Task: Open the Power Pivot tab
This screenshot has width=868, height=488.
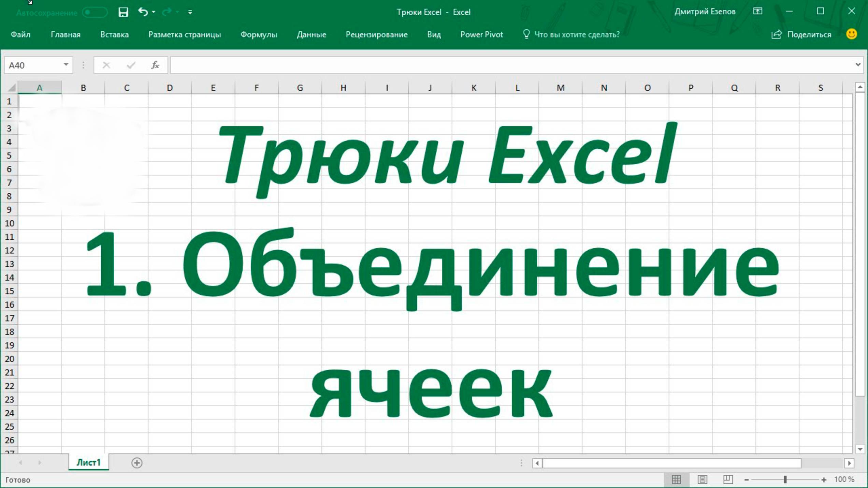Action: click(482, 34)
